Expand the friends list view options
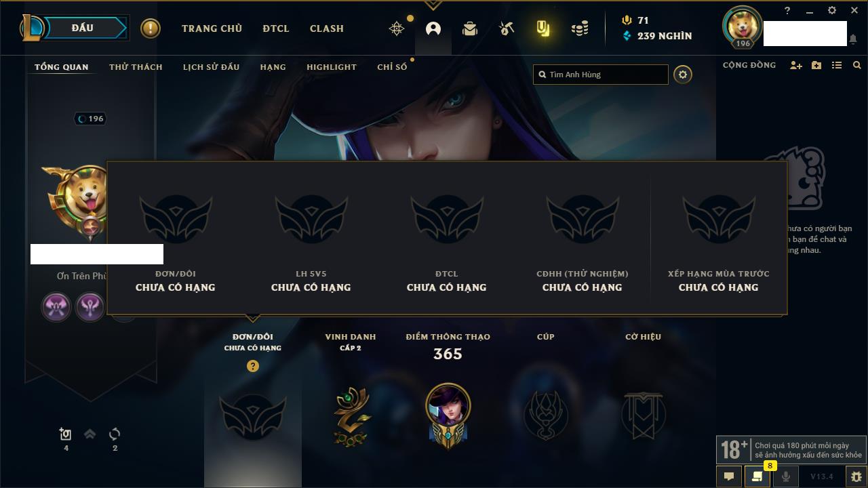The image size is (868, 488). [x=837, y=65]
